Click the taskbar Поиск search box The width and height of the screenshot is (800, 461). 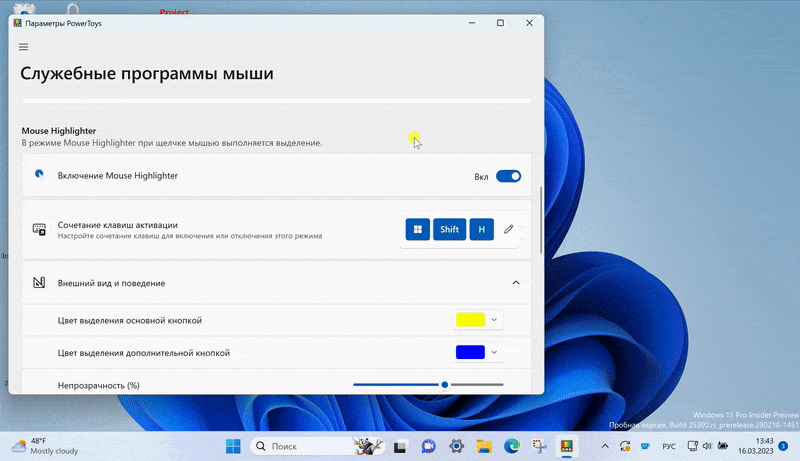click(x=316, y=446)
